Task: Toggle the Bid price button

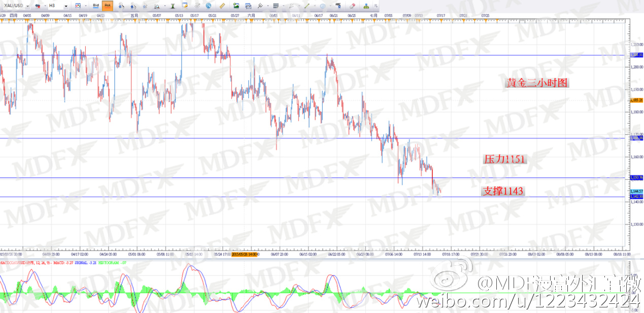Action: (96, 6)
